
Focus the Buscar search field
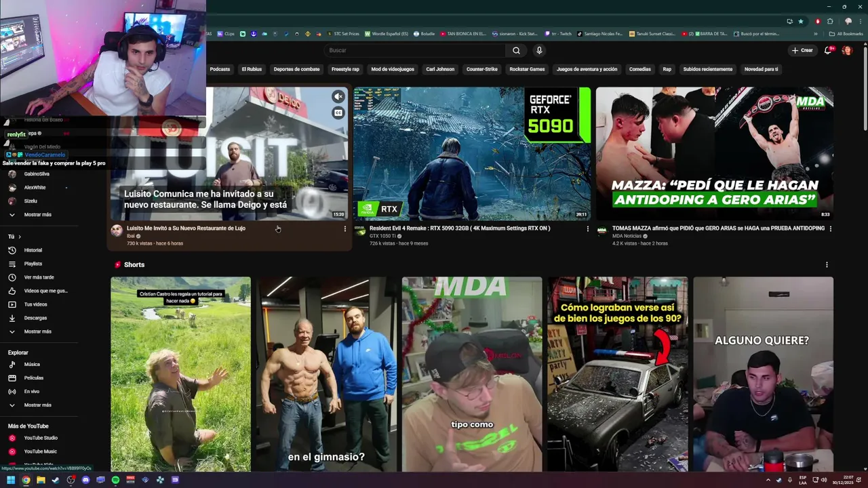click(415, 50)
